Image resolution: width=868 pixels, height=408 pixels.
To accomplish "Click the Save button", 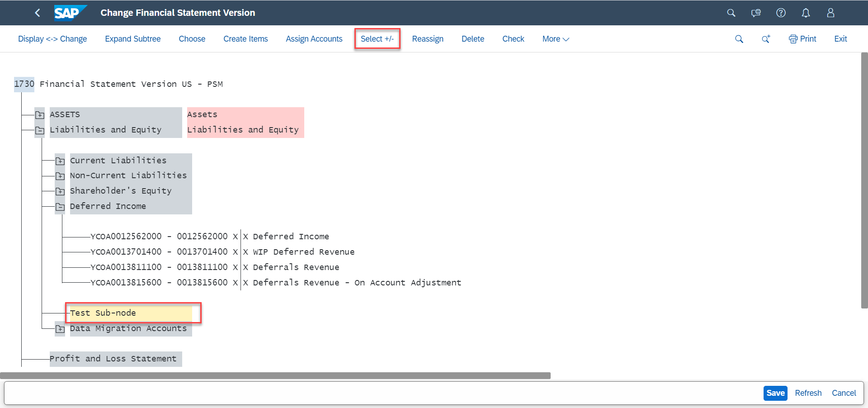I will (x=775, y=393).
